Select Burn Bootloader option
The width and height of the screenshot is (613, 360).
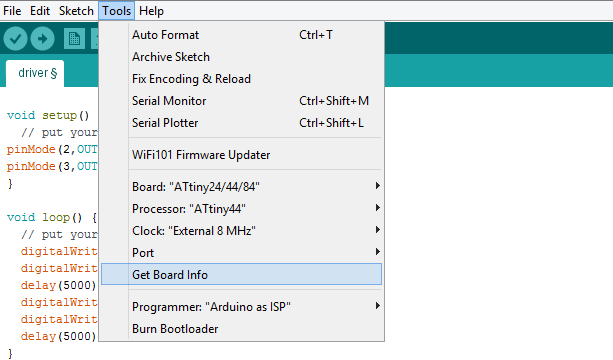point(241,329)
